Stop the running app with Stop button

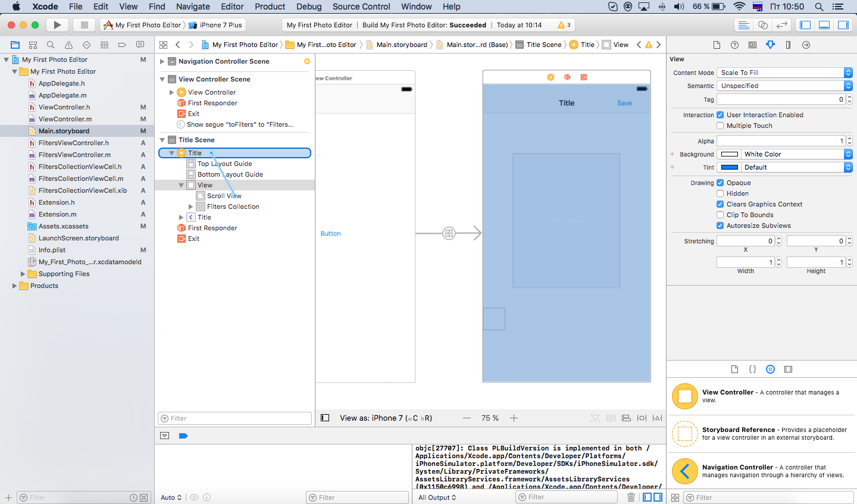tap(84, 25)
